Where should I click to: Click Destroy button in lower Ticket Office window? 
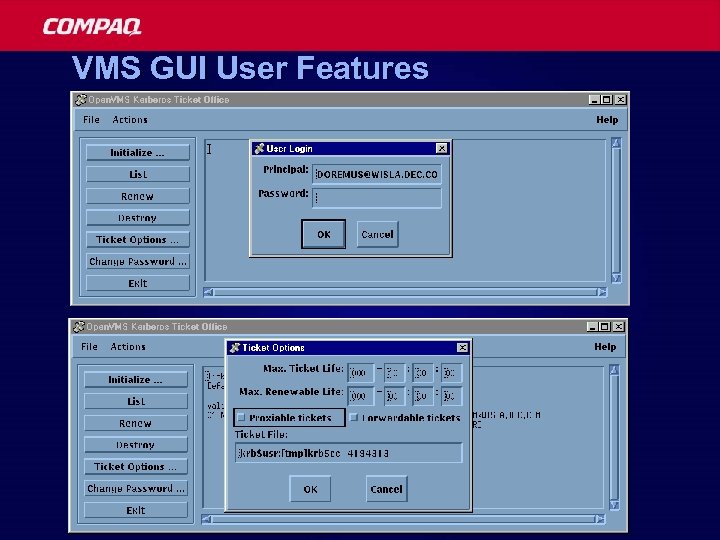135,444
